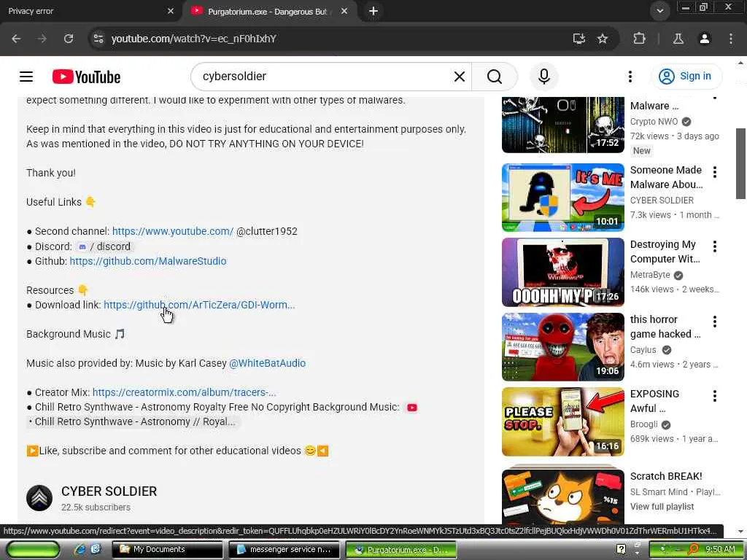Open the Someone Made Malware Abou... title

pos(666,177)
